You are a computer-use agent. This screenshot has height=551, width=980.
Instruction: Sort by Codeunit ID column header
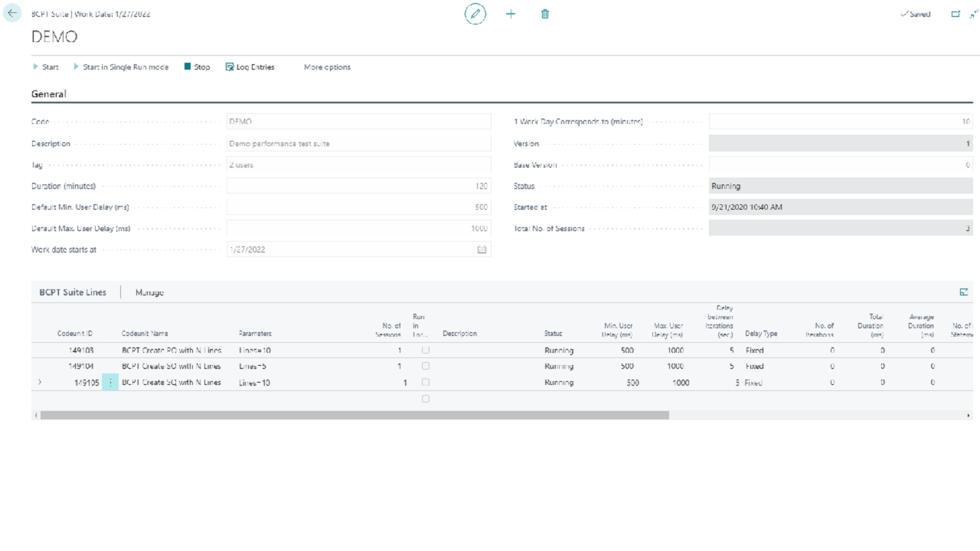tap(75, 334)
